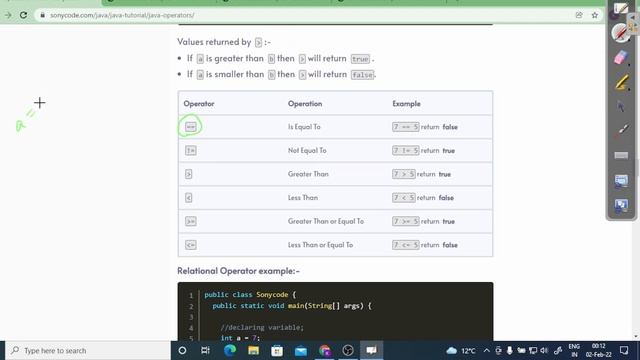640x360 pixels.
Task: Click the ENG IN language indicator
Action: 574,350
